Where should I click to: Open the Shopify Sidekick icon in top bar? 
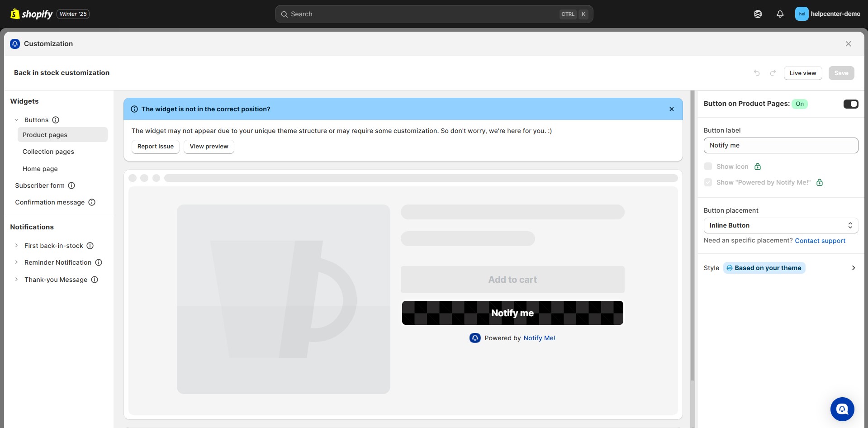click(758, 14)
